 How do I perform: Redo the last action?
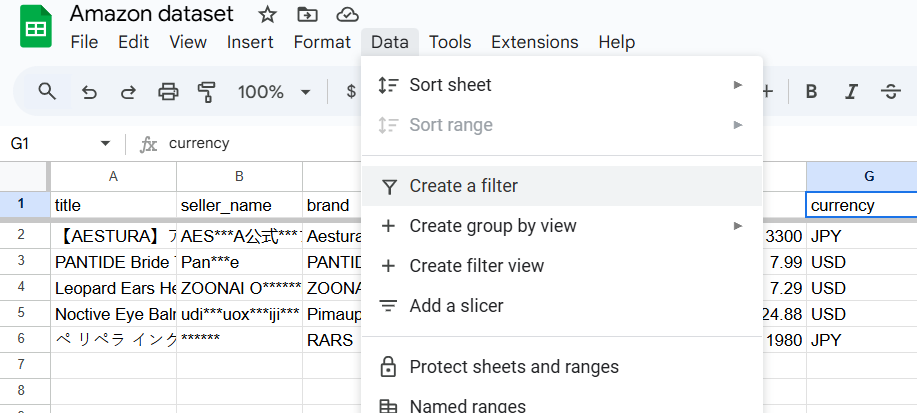coord(128,92)
